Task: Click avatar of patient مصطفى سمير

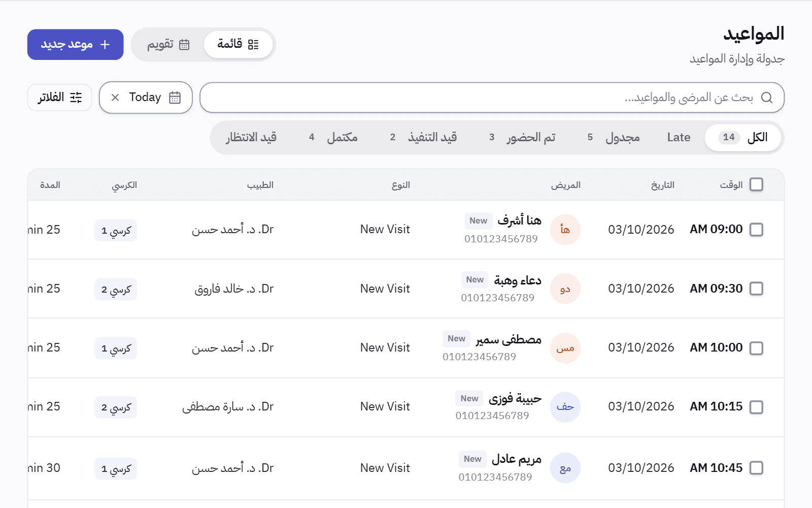Action: click(565, 348)
